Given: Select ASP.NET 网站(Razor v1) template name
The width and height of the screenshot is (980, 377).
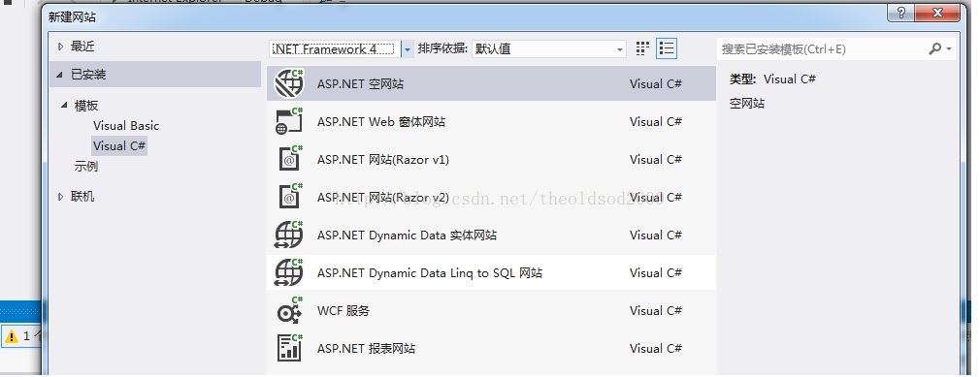Looking at the screenshot, I should (x=383, y=160).
